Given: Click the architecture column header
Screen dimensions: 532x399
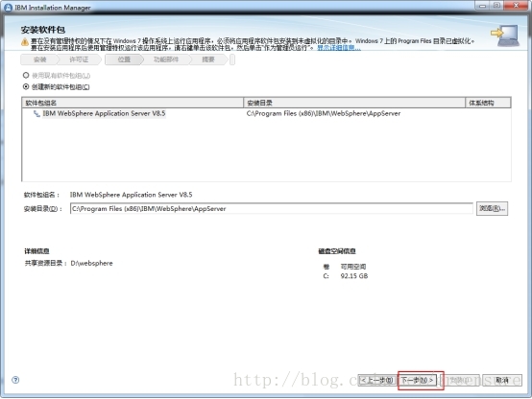Looking at the screenshot, I should [488, 103].
